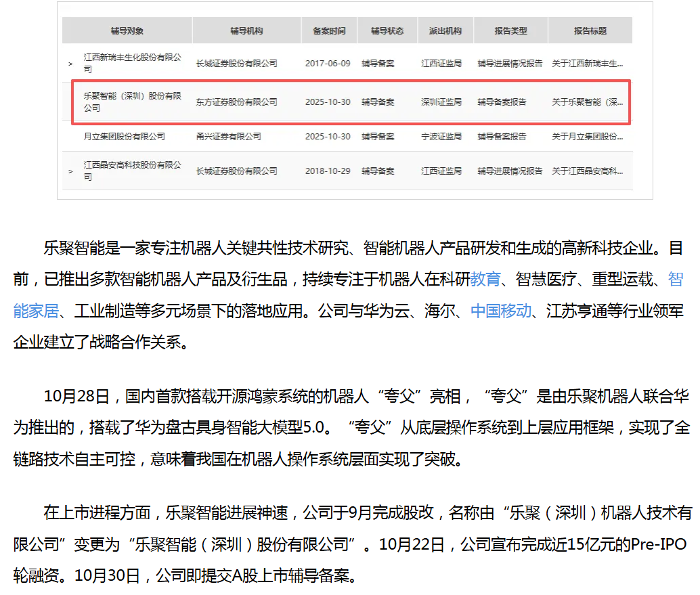Click the 报告类型 column header
The image size is (700, 595).
point(510,30)
